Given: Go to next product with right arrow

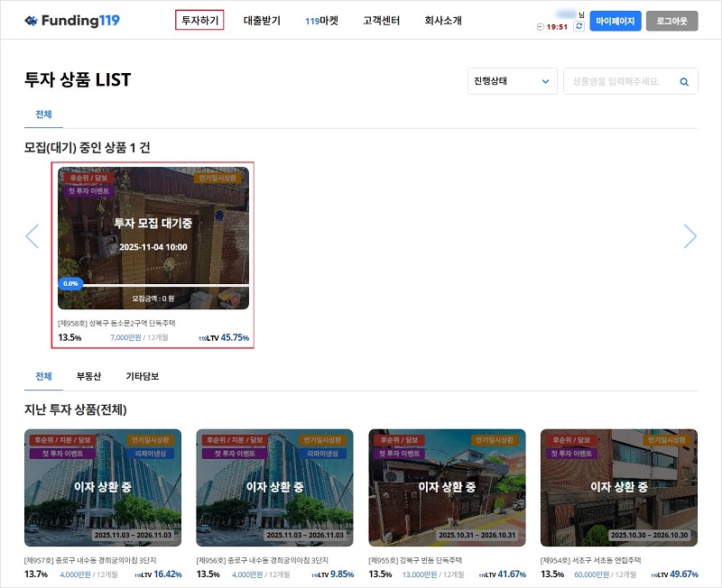Looking at the screenshot, I should coord(690,236).
